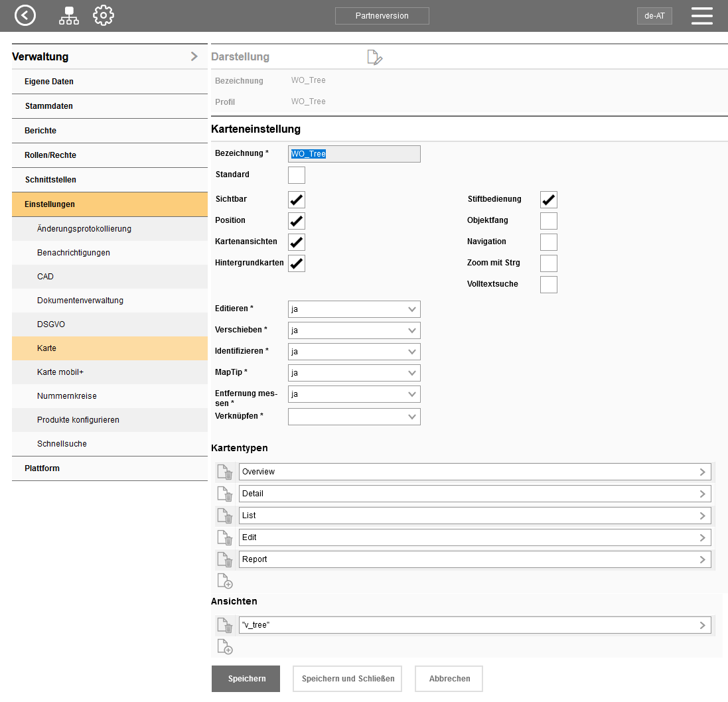This screenshot has width=728, height=702.
Task: Click the edit icon beside Darstellung
Action: [x=375, y=57]
